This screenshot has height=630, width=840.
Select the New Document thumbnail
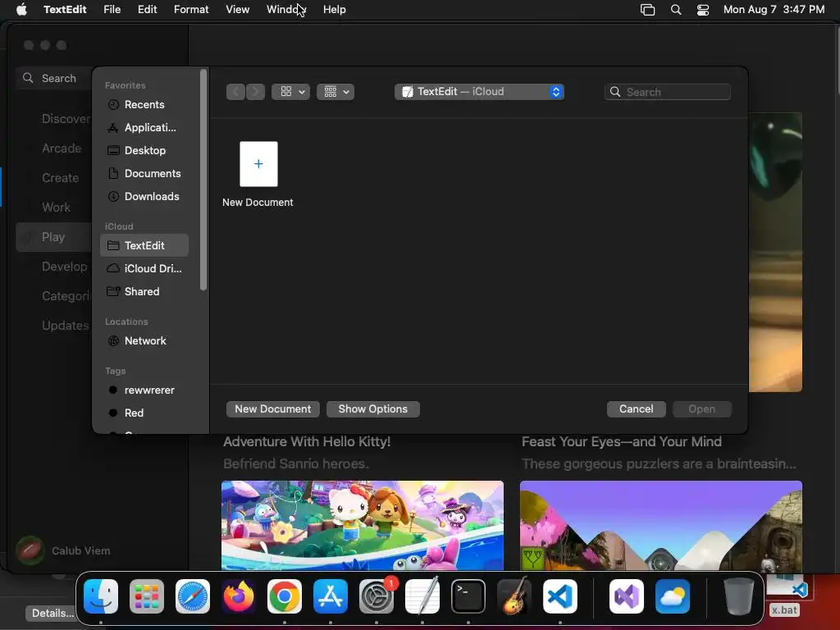point(258,164)
